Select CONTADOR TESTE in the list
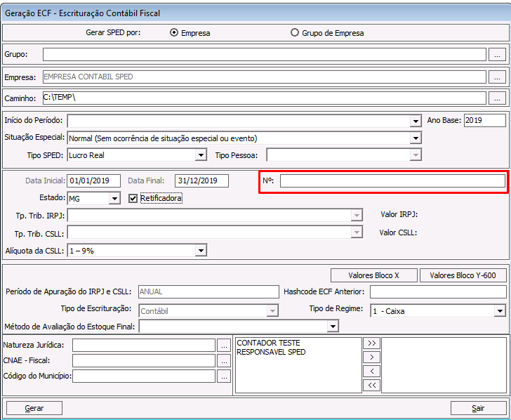The height and width of the screenshot is (420, 511). point(268,343)
